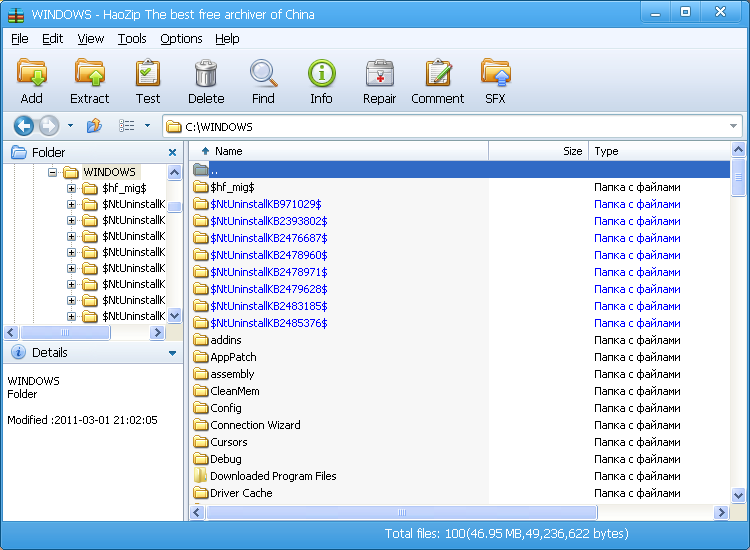Run the Test archive tool
Screen dimensions: 750x550
tap(148, 73)
